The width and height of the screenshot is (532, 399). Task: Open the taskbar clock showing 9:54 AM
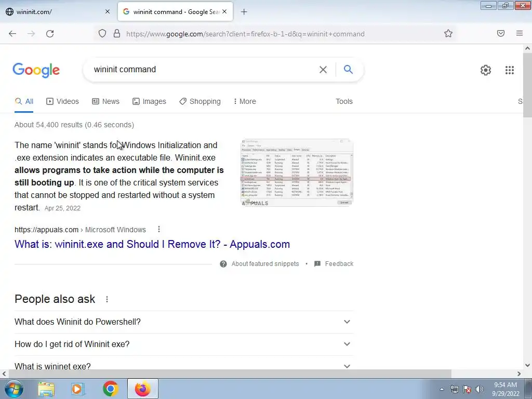click(x=506, y=389)
